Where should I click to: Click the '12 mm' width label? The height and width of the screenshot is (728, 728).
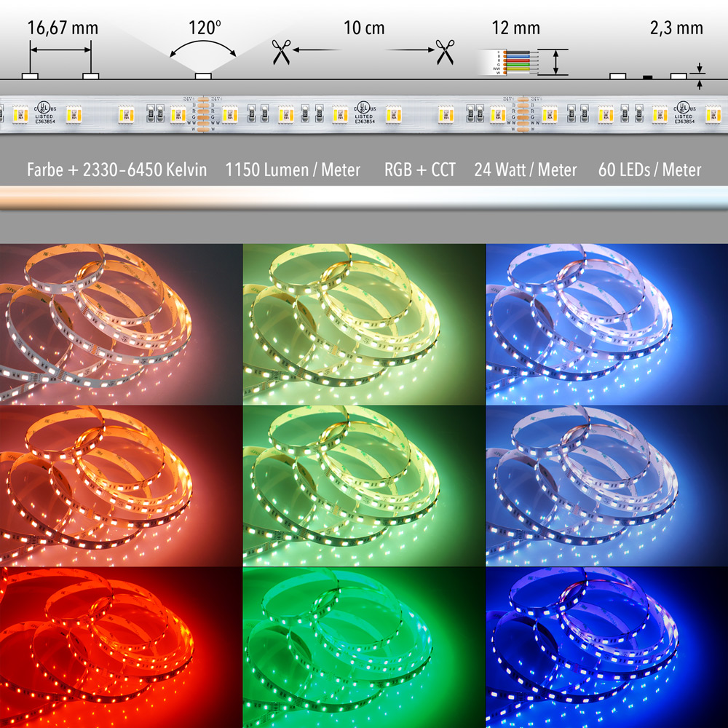point(515,29)
